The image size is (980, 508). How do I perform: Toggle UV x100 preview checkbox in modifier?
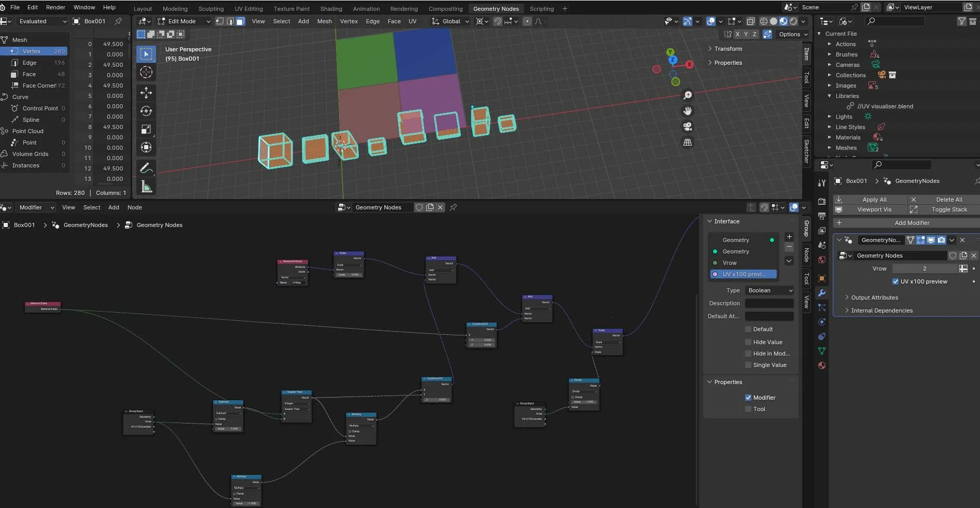click(895, 281)
